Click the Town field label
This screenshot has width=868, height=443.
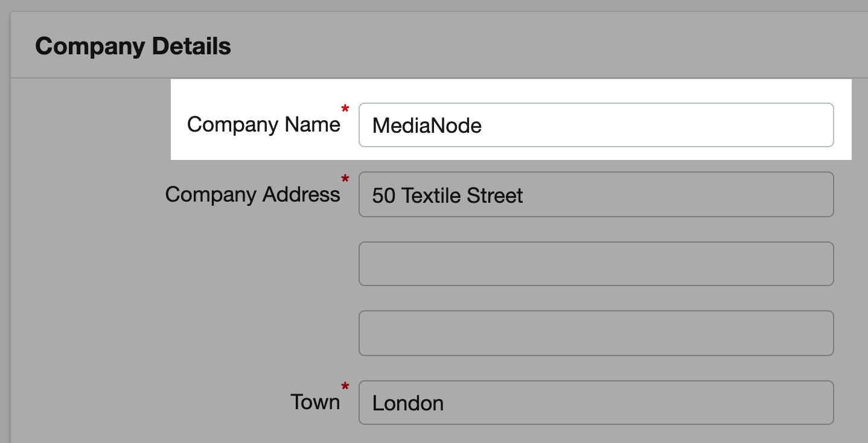coord(314,402)
